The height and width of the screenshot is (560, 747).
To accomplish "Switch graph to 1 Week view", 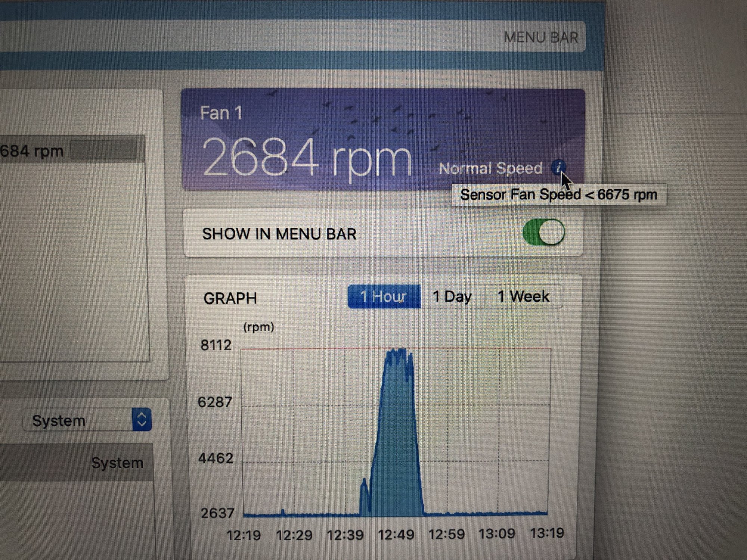I will click(523, 297).
